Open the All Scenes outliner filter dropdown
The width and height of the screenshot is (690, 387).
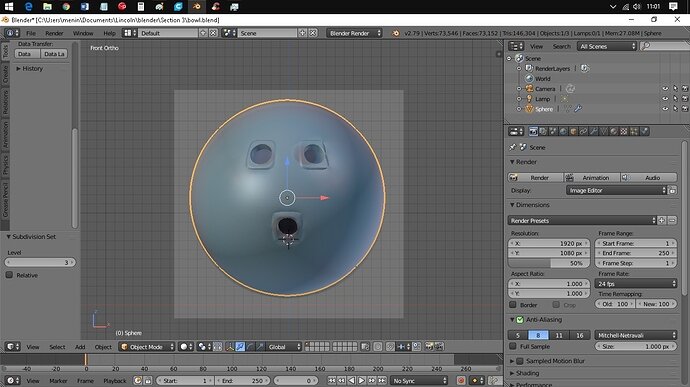[607, 46]
